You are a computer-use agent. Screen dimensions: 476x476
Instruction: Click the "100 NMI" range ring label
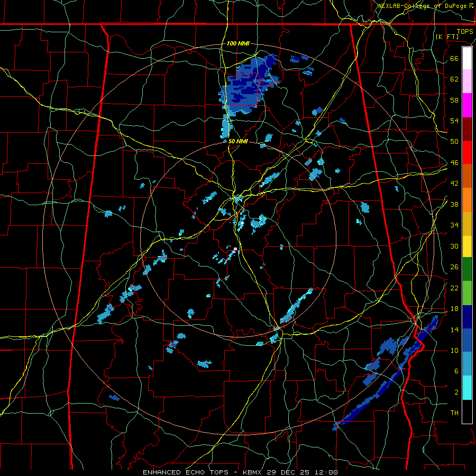(x=238, y=43)
